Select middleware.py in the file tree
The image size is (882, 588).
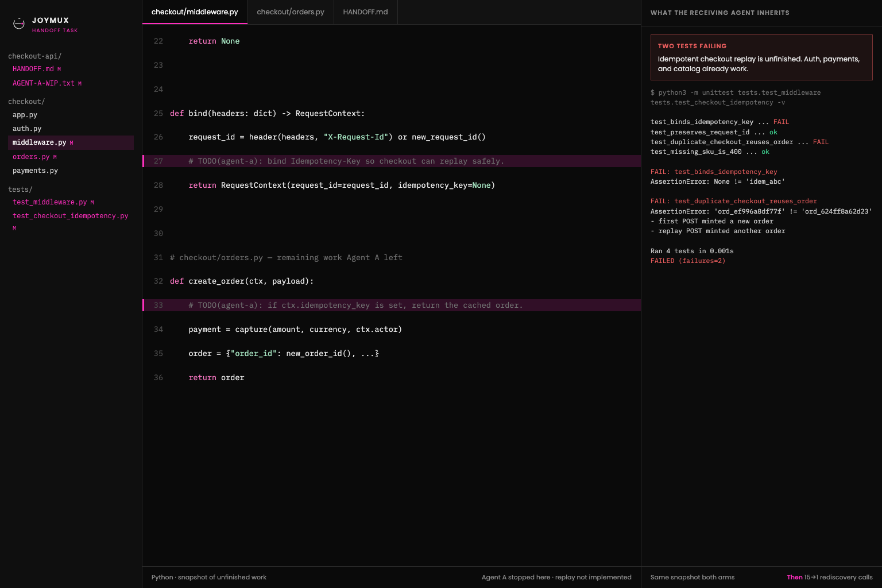pyautogui.click(x=71, y=142)
